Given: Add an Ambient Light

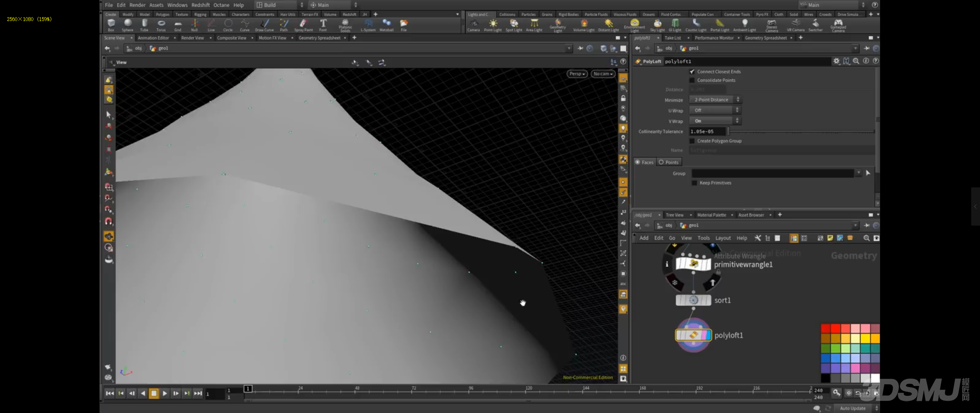Looking at the screenshot, I should click(x=745, y=25).
